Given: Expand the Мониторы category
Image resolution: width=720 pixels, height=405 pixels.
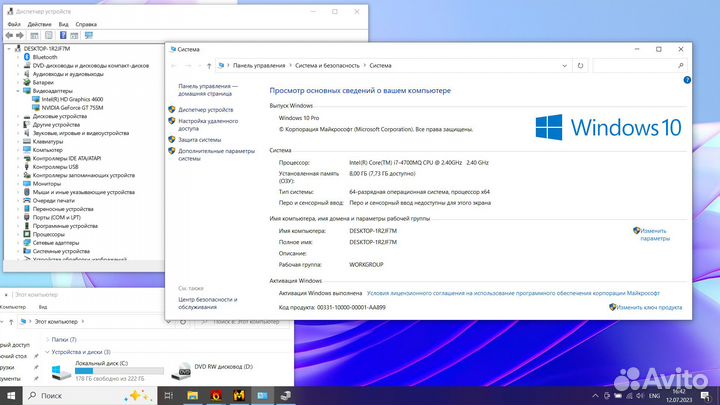Looking at the screenshot, I should click(18, 184).
